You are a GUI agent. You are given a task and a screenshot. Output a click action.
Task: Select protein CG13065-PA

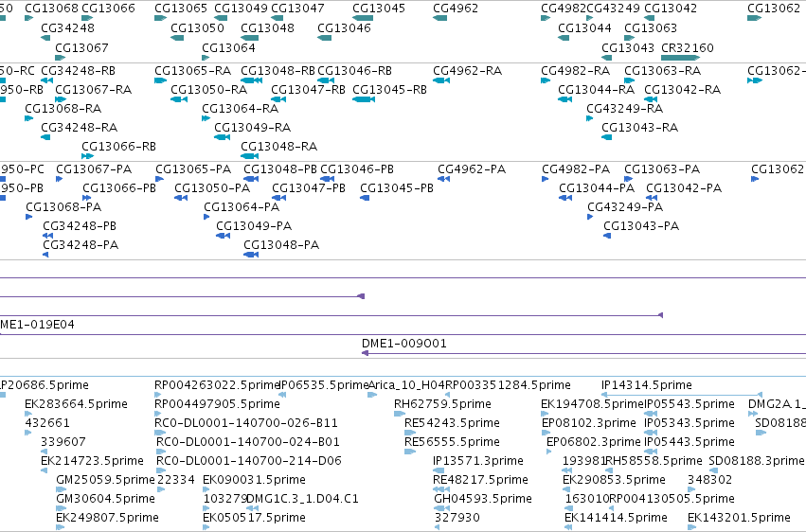(x=193, y=169)
